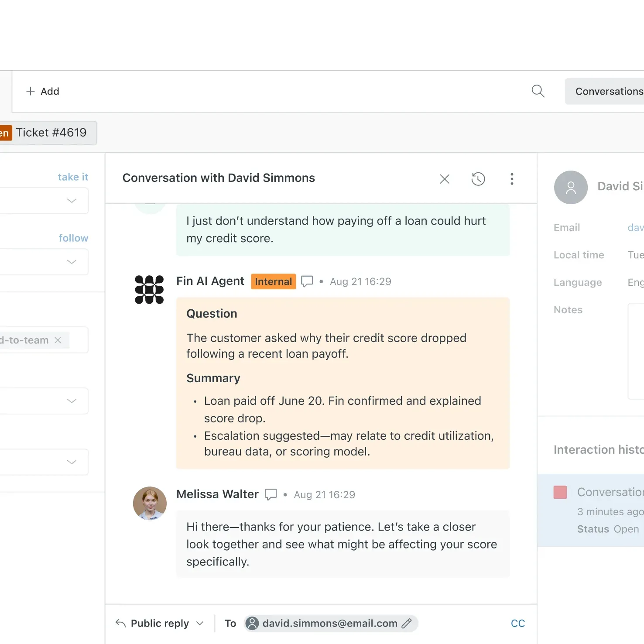The width and height of the screenshot is (644, 644).
Task: Open search with the magnifier icon
Action: click(538, 91)
